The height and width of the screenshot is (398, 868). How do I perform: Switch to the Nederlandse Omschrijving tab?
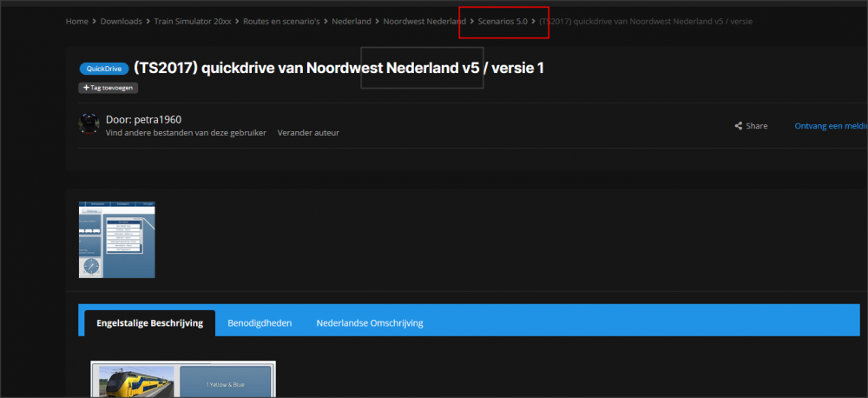pos(370,323)
